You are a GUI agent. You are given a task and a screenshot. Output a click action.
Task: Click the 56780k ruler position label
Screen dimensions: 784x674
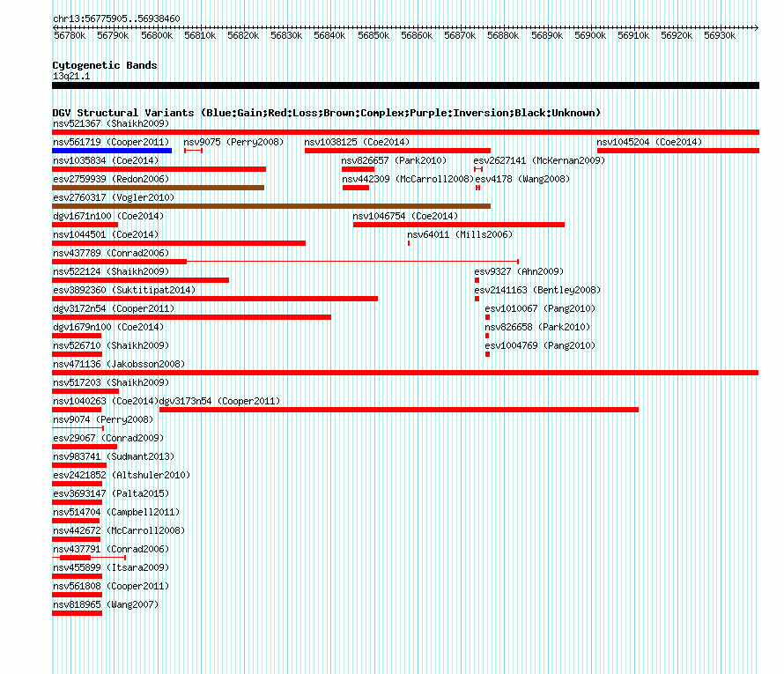click(70, 35)
